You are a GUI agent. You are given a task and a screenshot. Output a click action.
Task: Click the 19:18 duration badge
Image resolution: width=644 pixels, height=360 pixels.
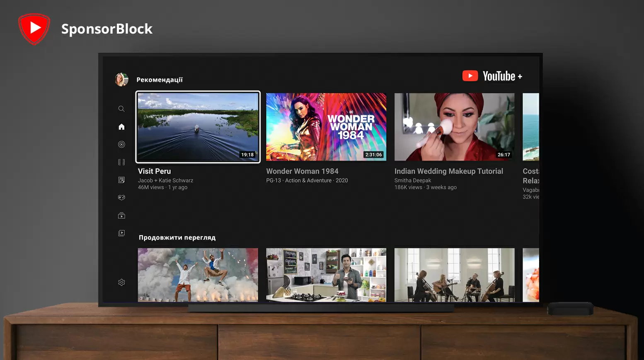pyautogui.click(x=247, y=155)
